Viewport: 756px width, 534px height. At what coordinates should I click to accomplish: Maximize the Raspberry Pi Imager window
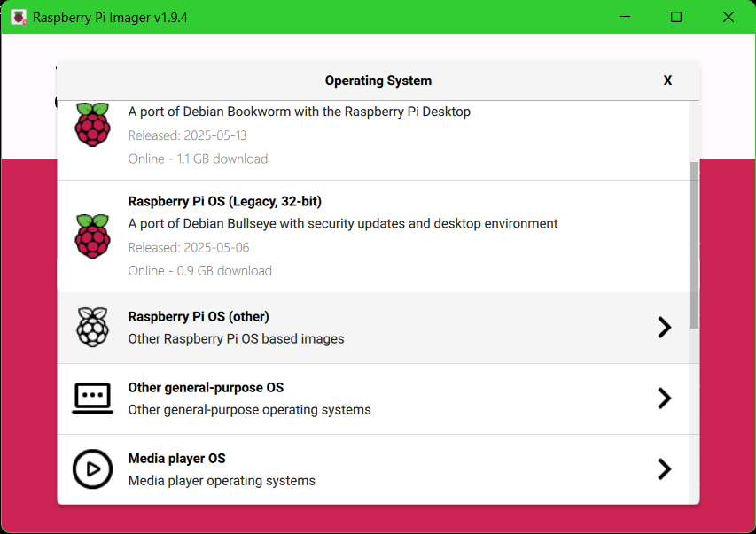pos(676,17)
